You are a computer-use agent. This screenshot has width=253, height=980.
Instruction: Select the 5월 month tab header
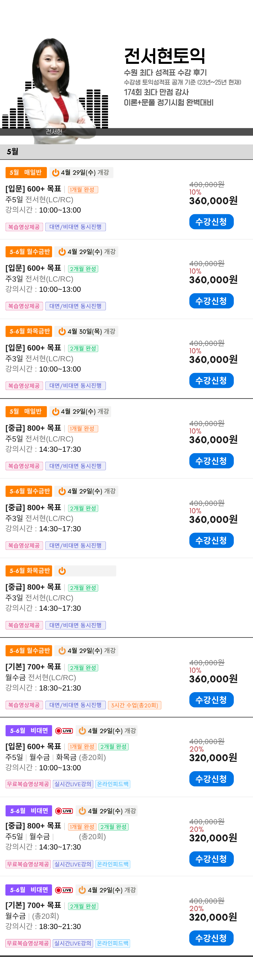pyautogui.click(x=13, y=152)
